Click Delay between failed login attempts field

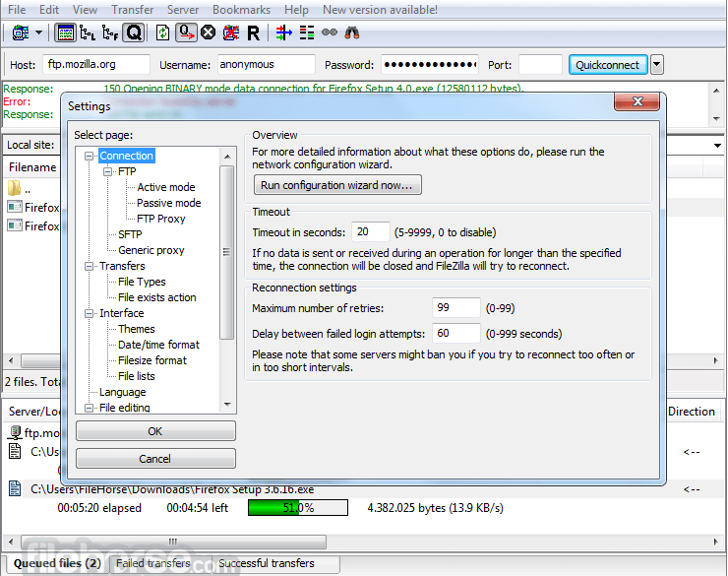pyautogui.click(x=455, y=333)
